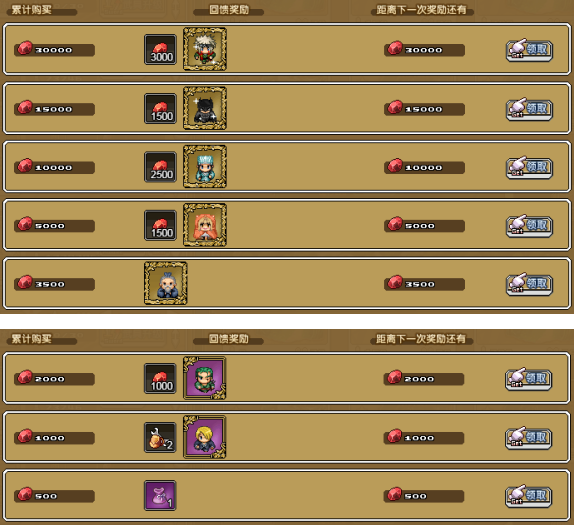Claim the 30000 gem tier reward
Viewport: 574px width, 525px height.
pyautogui.click(x=529, y=50)
